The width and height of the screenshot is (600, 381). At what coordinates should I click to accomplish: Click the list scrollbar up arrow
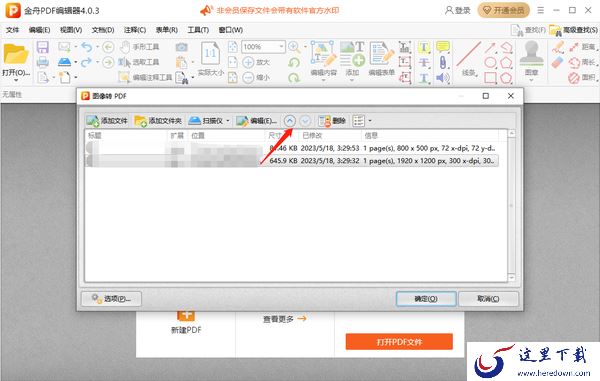(x=512, y=133)
